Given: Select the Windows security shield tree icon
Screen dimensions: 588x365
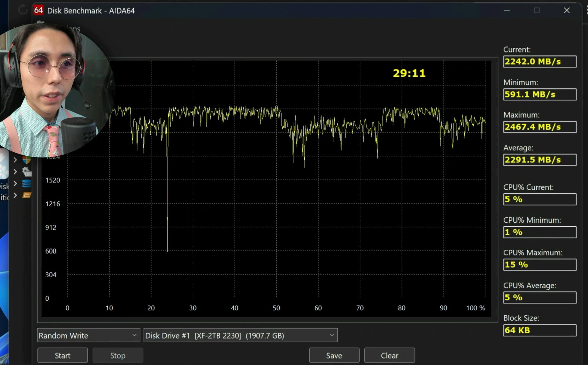Looking at the screenshot, I should pos(26,160).
